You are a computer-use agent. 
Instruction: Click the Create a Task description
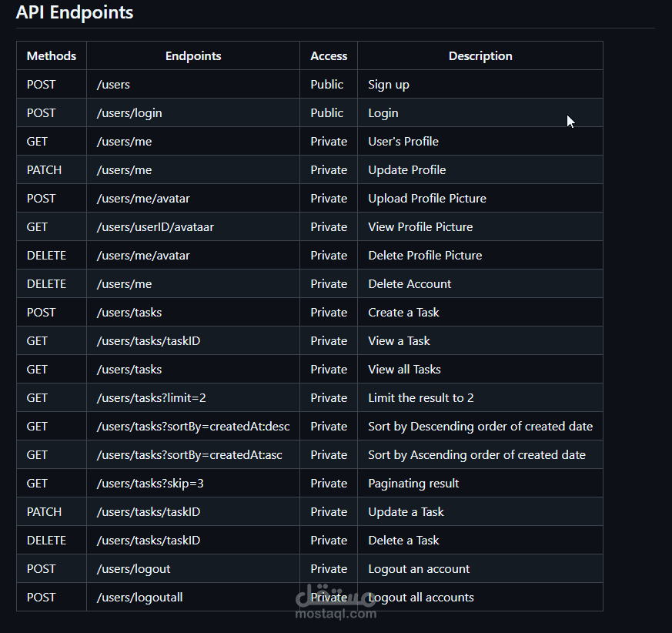coord(404,313)
